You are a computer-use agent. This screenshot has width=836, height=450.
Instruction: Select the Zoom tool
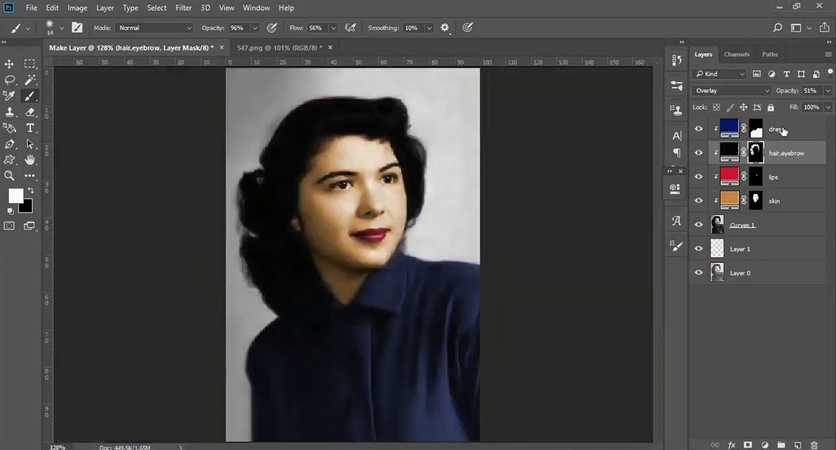point(9,175)
